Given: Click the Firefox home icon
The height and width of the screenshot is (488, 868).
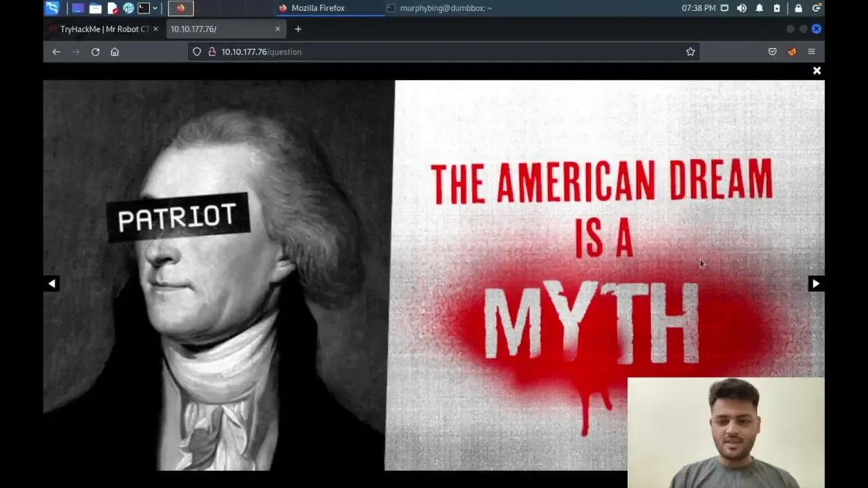Looking at the screenshot, I should coord(115,52).
